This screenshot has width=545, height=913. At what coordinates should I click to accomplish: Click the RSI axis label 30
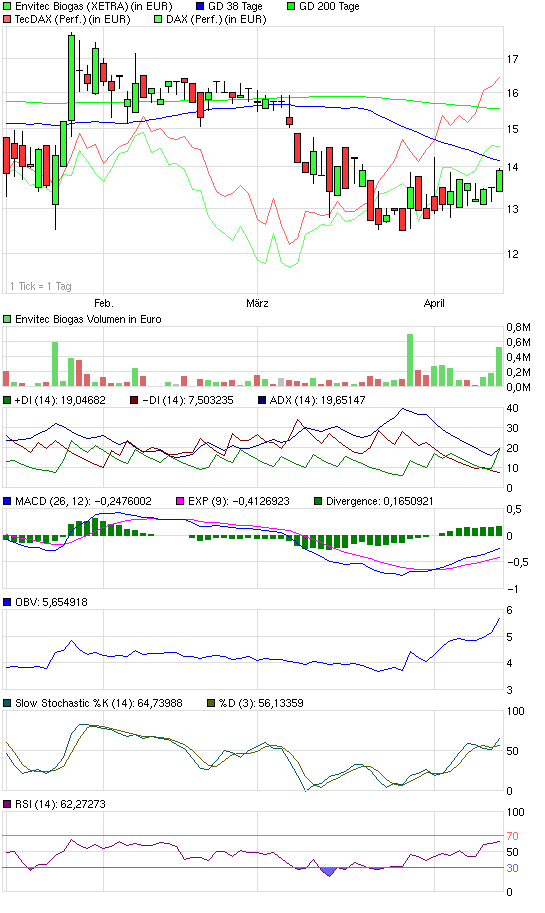pos(512,868)
